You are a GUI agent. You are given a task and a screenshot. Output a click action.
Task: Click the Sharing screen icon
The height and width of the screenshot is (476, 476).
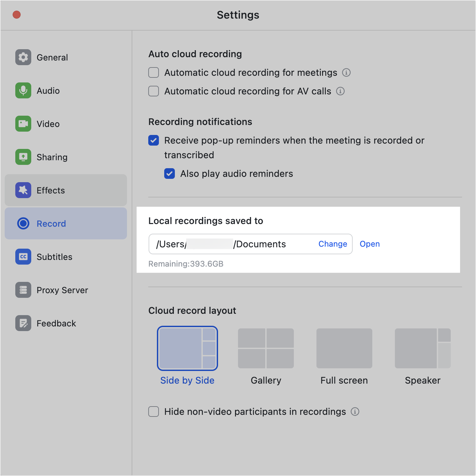tap(23, 157)
